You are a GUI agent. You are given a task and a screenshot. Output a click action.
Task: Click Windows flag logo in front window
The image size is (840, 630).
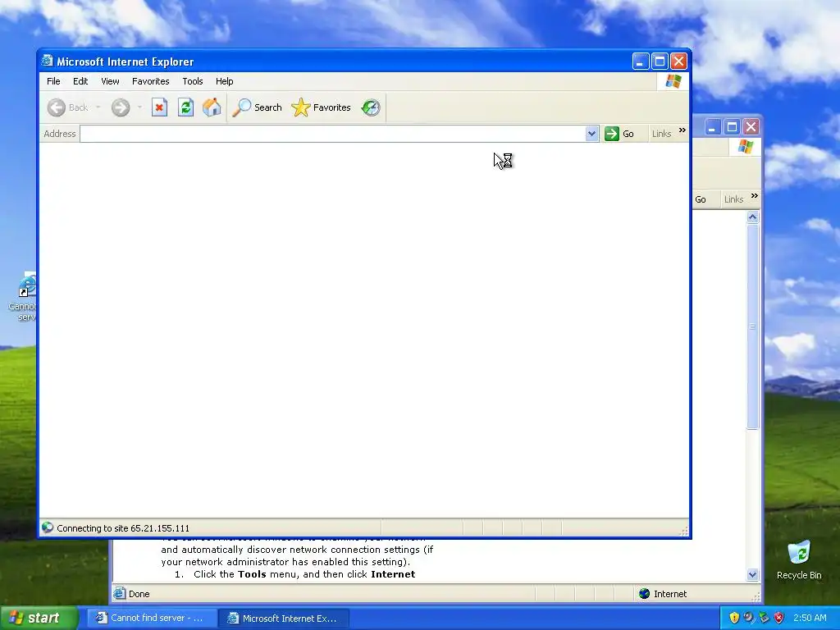[x=673, y=81]
